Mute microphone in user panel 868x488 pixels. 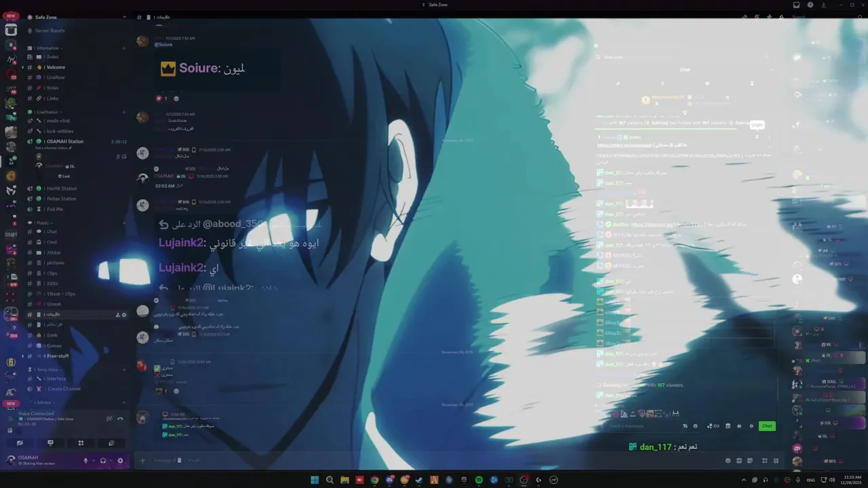click(x=85, y=460)
